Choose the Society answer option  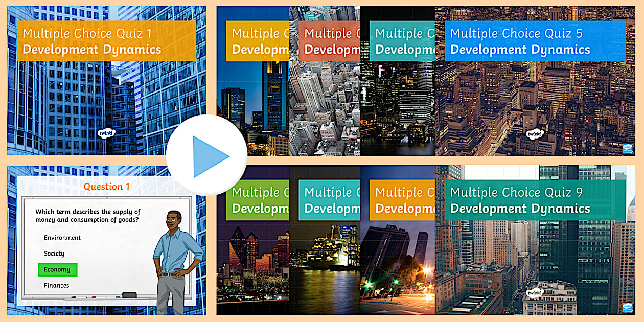click(x=54, y=254)
